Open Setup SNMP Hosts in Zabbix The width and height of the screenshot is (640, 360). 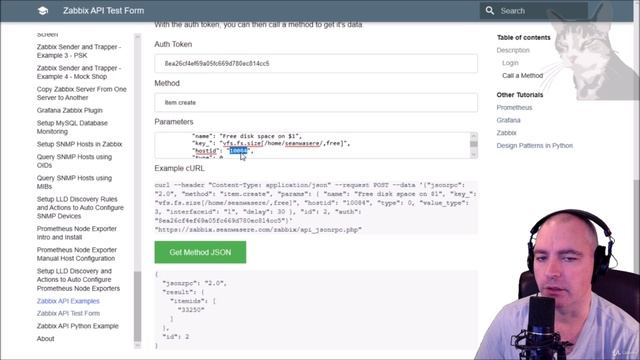click(79, 144)
